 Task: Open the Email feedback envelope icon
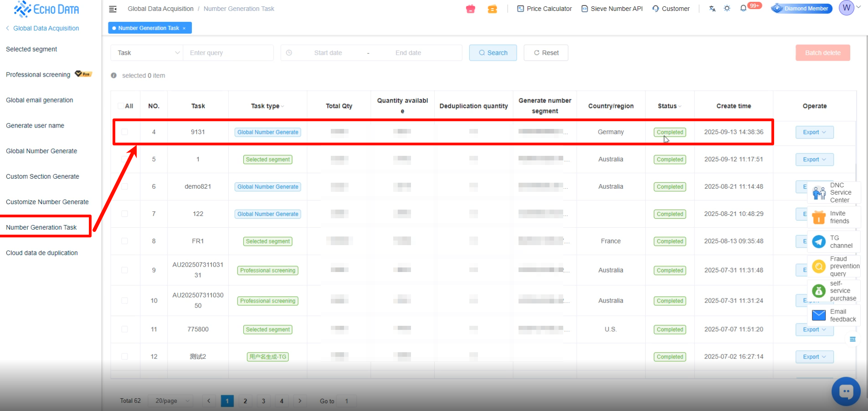point(819,315)
